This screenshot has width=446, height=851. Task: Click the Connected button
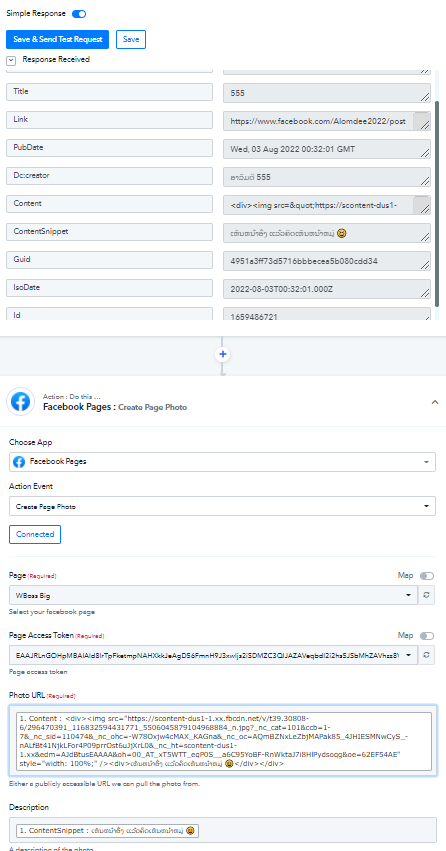(35, 534)
